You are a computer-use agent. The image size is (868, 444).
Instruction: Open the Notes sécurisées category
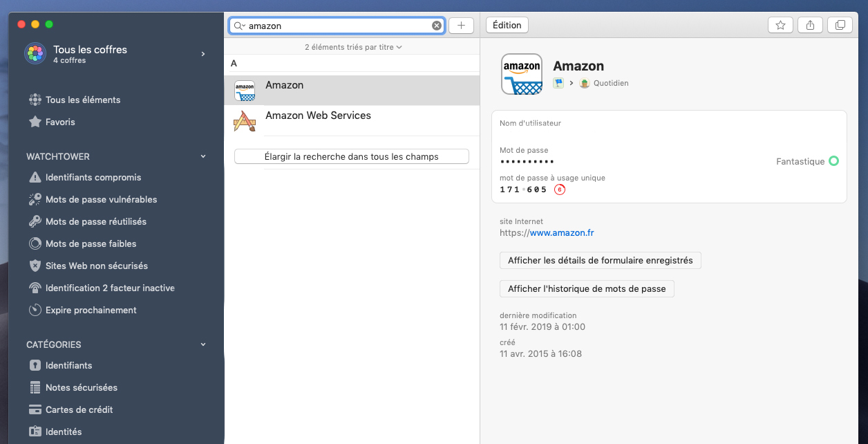click(81, 387)
